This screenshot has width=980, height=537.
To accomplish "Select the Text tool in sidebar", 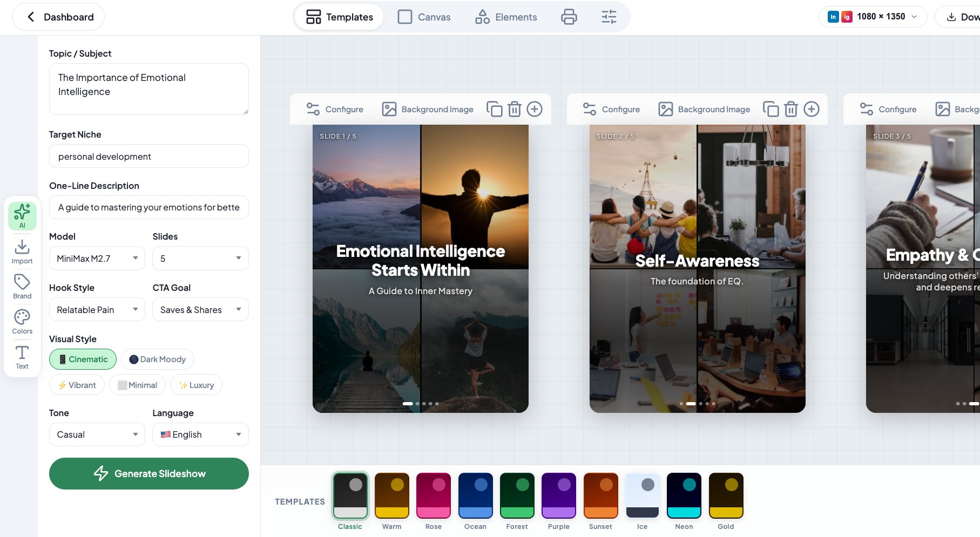I will point(22,357).
